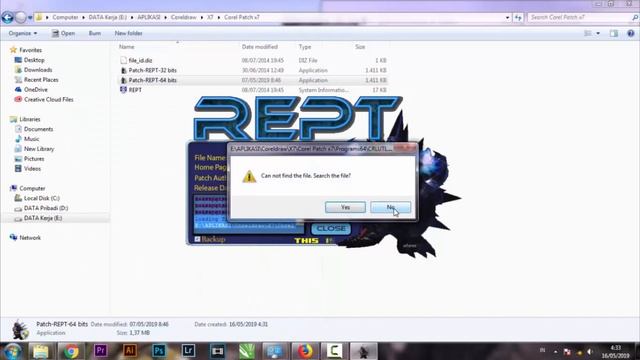Viewport: 640px width, 360px height.
Task: Click Computer in navigation pane
Action: (32, 188)
